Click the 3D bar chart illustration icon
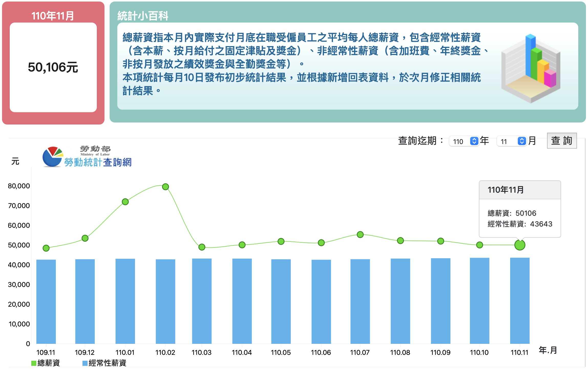The image size is (588, 372). 531,68
